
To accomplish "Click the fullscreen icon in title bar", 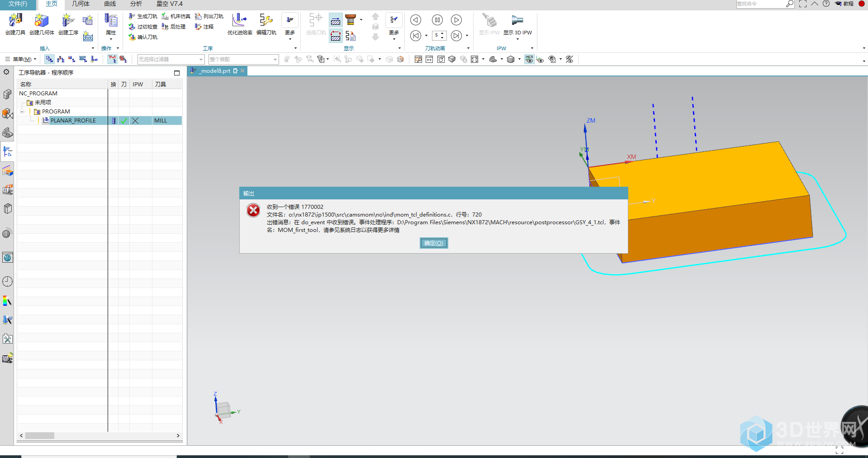I will [803, 4].
